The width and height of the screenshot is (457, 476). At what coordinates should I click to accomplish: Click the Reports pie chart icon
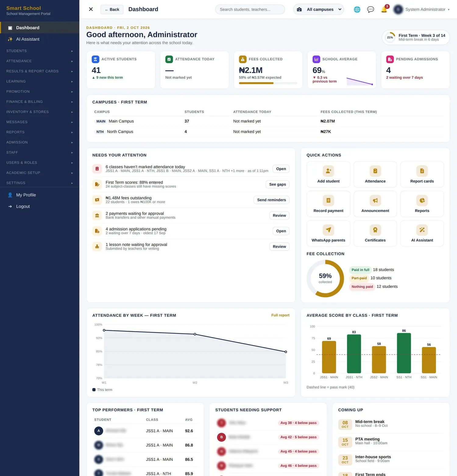click(x=422, y=201)
